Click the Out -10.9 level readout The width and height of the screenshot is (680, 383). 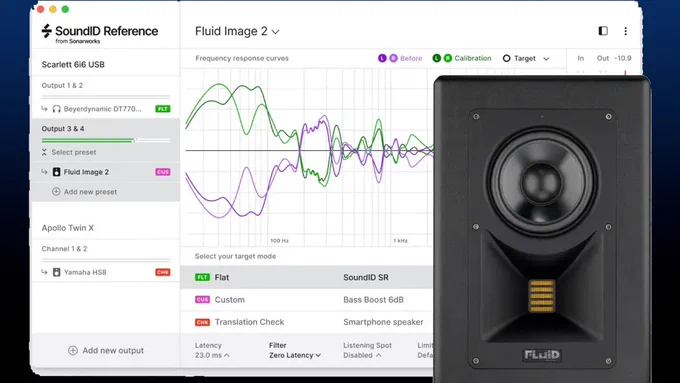click(x=614, y=58)
